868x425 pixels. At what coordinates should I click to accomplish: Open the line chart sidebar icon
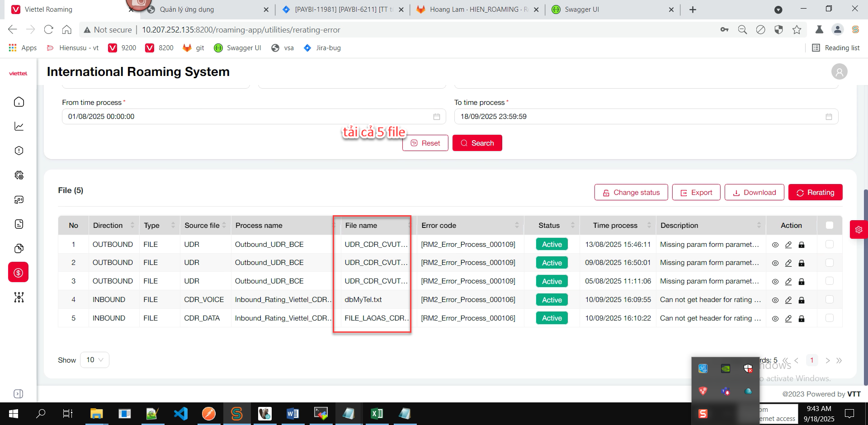pyautogui.click(x=19, y=127)
